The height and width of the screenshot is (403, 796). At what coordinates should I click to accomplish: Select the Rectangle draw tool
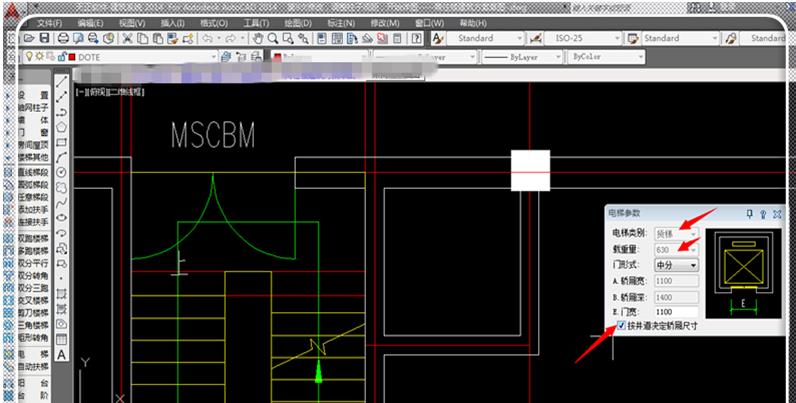click(61, 142)
